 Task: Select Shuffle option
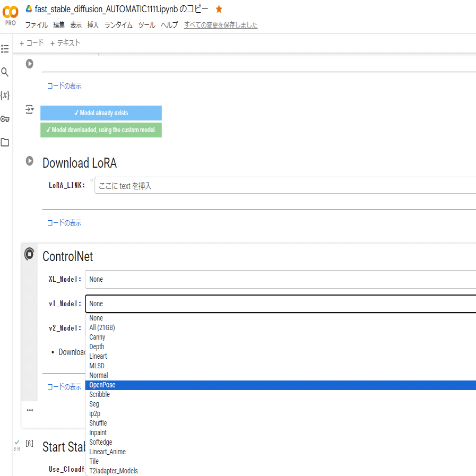281,423
